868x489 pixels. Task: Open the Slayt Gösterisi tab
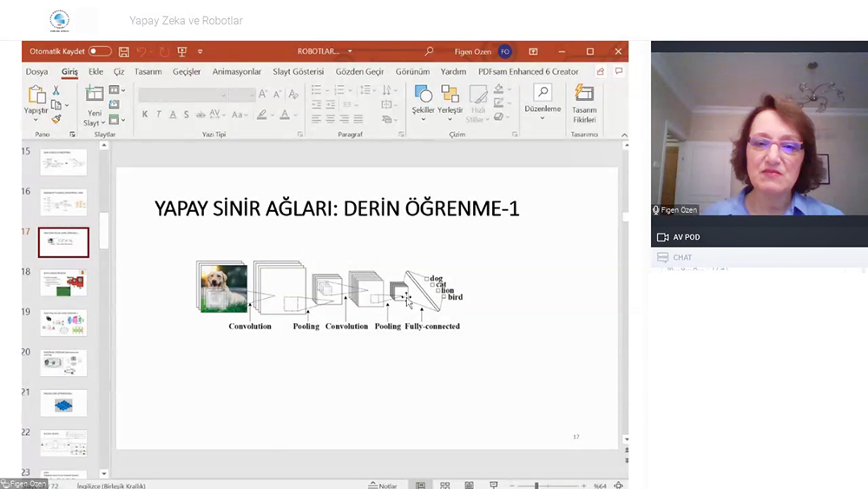pyautogui.click(x=298, y=71)
